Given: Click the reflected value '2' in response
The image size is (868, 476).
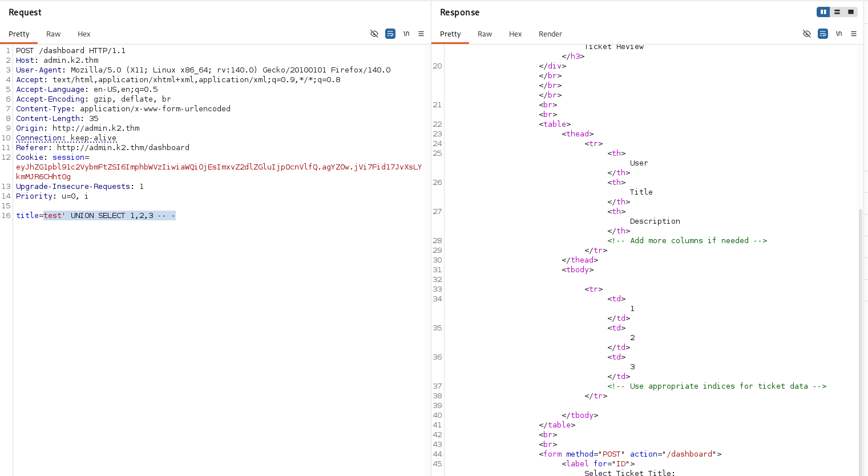Looking at the screenshot, I should click(632, 337).
